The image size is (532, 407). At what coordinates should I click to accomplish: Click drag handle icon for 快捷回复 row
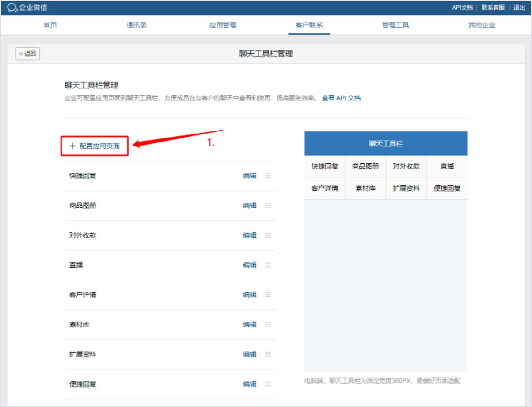[x=268, y=176]
